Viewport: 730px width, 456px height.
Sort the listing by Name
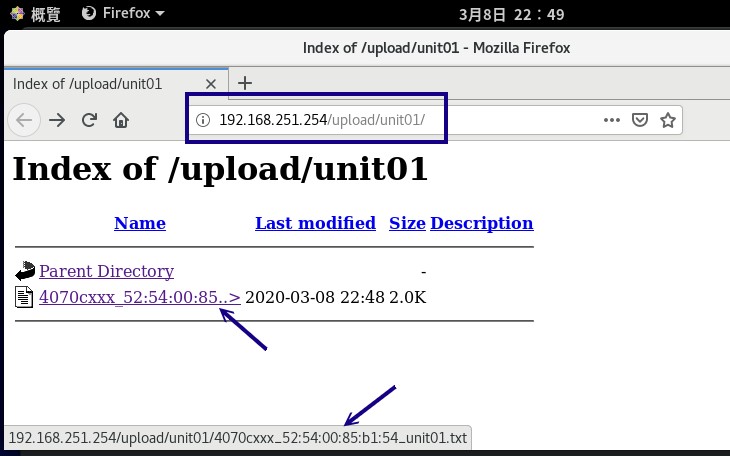(140, 223)
